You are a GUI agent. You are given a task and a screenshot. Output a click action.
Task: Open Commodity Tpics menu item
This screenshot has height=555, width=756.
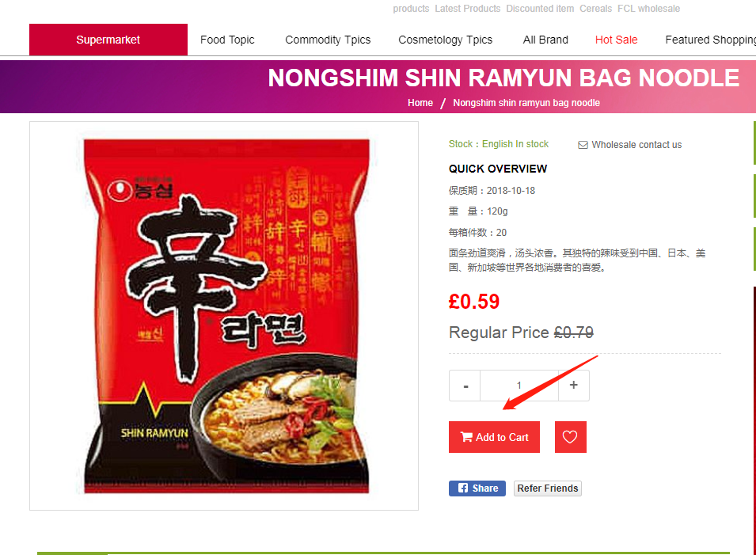[328, 40]
